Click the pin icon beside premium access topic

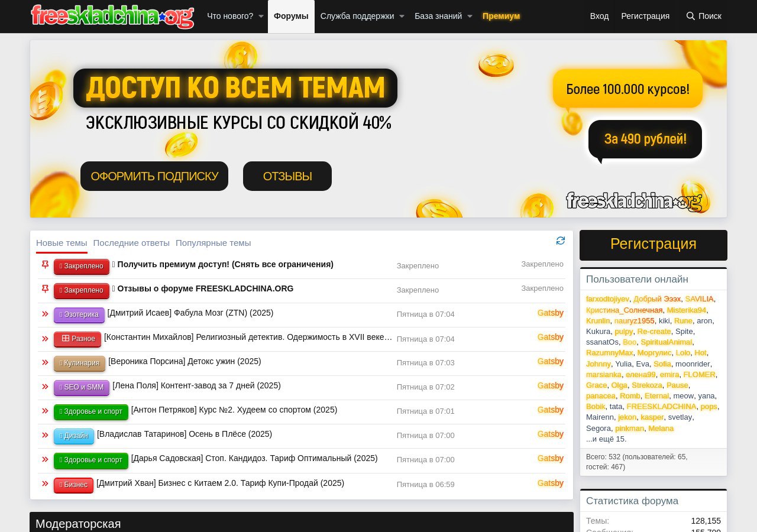pos(45,265)
